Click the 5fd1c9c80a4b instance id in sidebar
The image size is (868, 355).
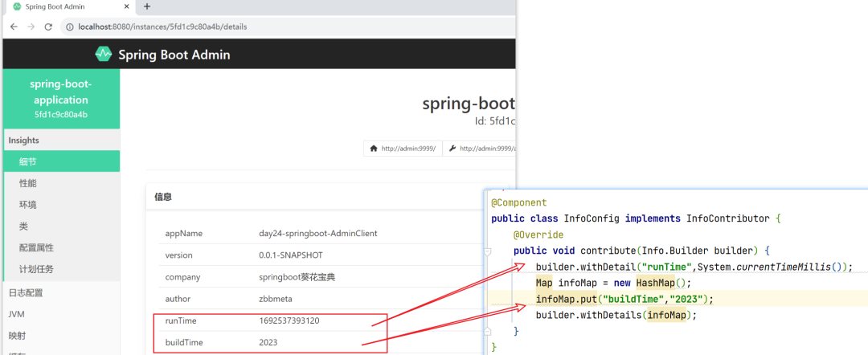61,115
